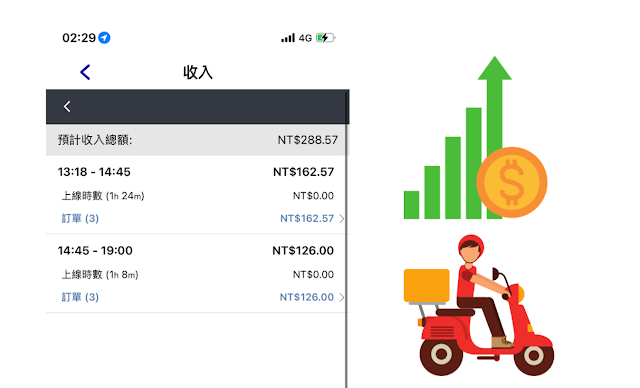Screen dimensions: 640x388
Task: Click the gold dollar coin graphic
Action: pos(512,182)
